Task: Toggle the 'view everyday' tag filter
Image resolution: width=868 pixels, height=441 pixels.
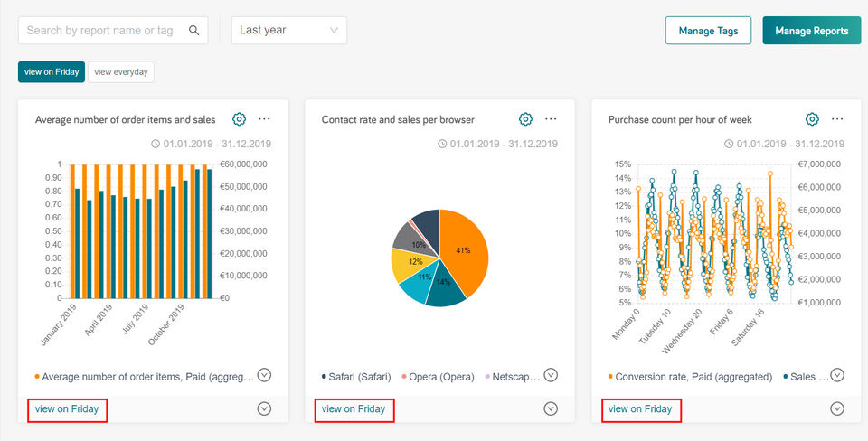Action: tap(121, 72)
